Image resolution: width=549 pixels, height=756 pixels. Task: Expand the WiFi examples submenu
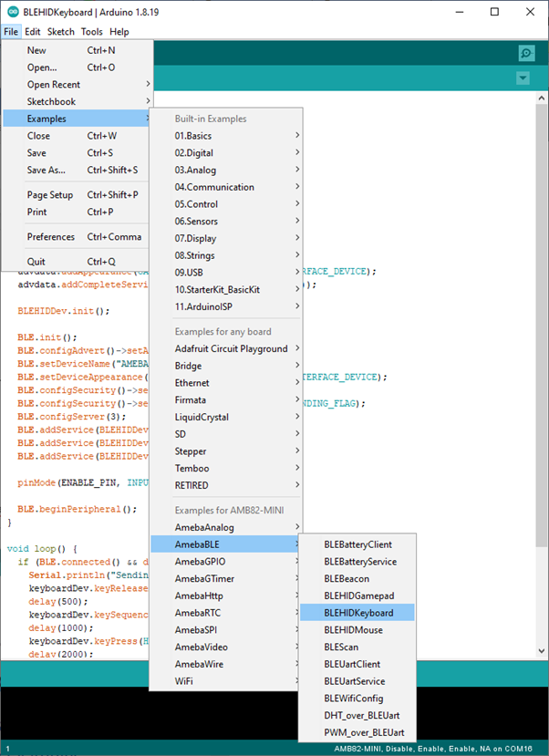point(187,681)
